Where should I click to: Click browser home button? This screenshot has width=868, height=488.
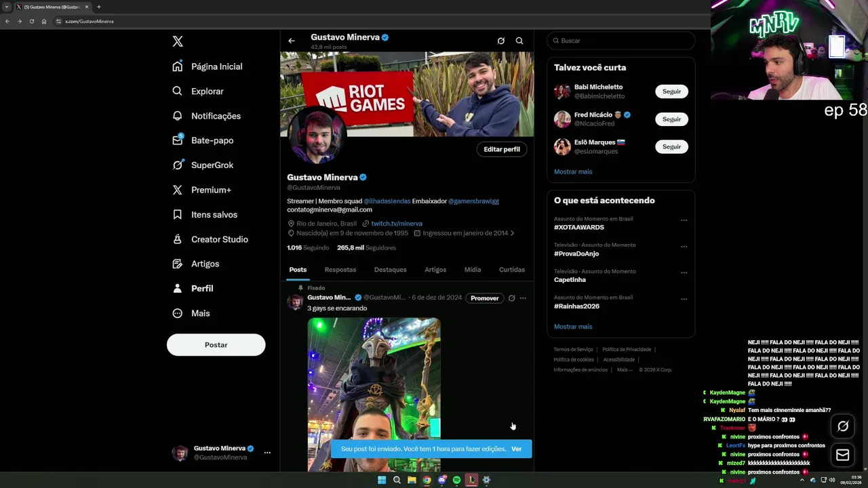[44, 21]
